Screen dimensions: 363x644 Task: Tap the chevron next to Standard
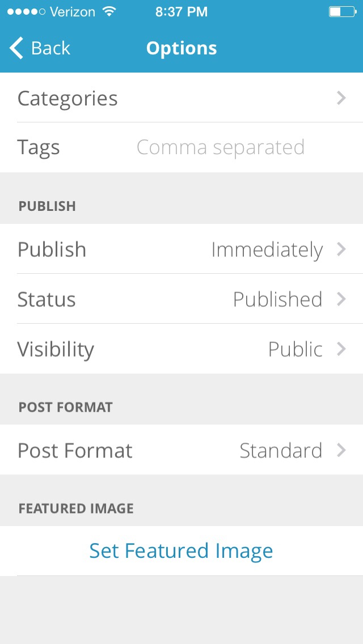(341, 451)
